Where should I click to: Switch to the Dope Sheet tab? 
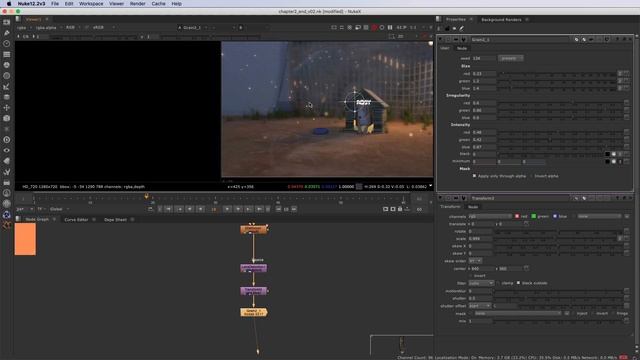point(115,220)
